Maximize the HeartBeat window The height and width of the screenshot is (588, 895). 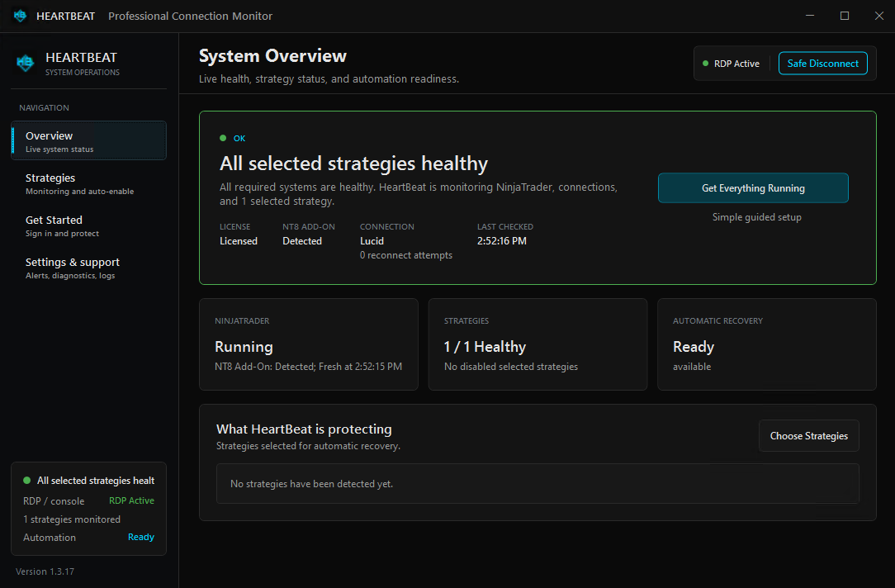[x=844, y=16]
